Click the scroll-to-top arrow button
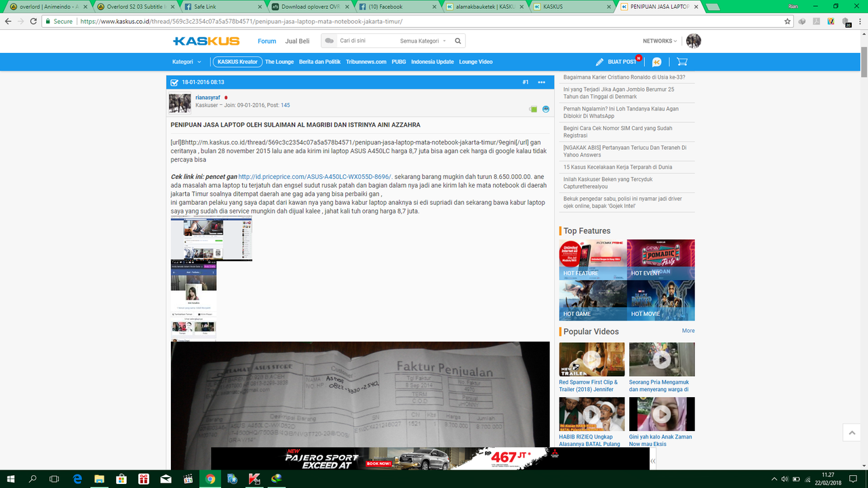The image size is (868, 488). pos(852,432)
